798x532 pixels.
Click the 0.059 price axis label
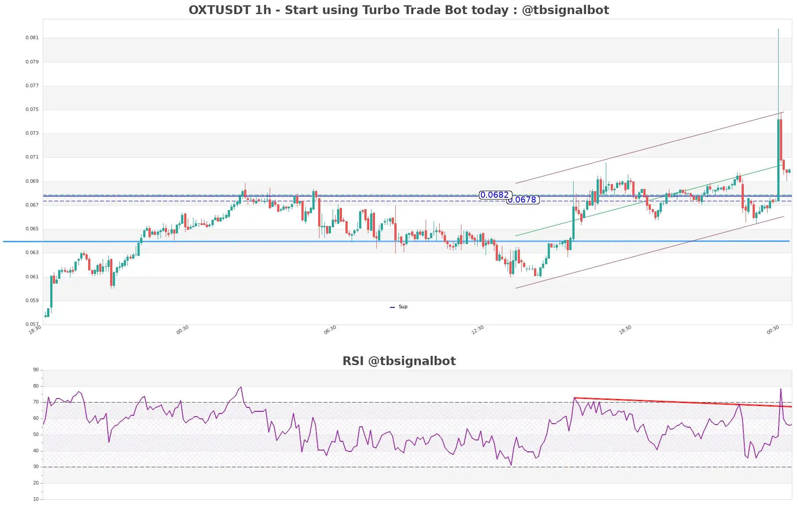(x=32, y=301)
